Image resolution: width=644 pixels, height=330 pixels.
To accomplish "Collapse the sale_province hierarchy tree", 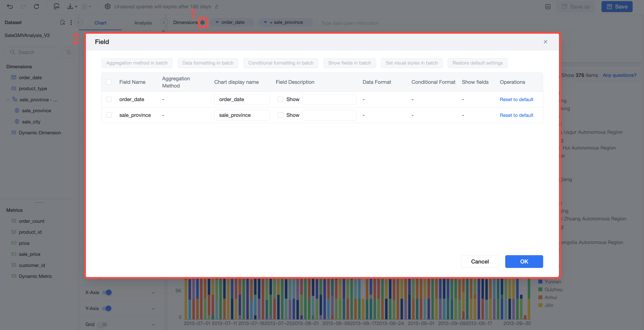I will click(8, 100).
